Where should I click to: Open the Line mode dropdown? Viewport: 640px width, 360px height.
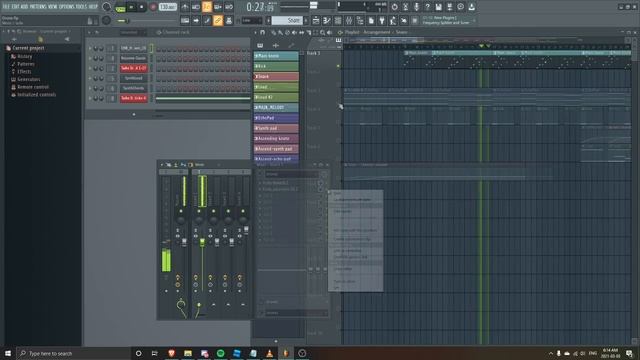pos(251,20)
